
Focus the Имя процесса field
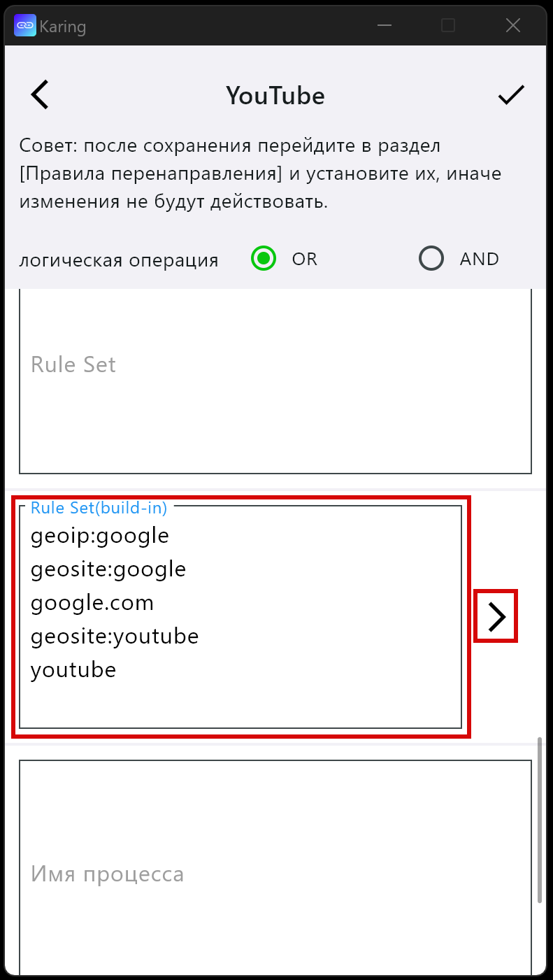point(275,867)
